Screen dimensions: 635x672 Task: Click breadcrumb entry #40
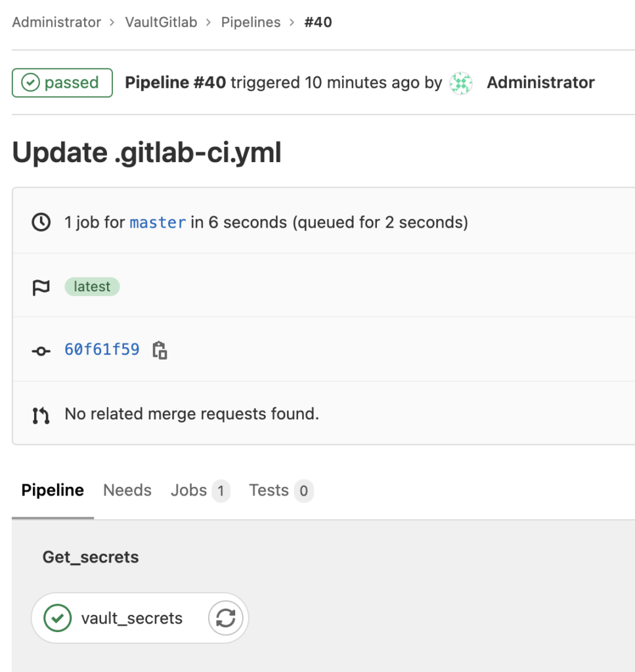click(x=318, y=22)
